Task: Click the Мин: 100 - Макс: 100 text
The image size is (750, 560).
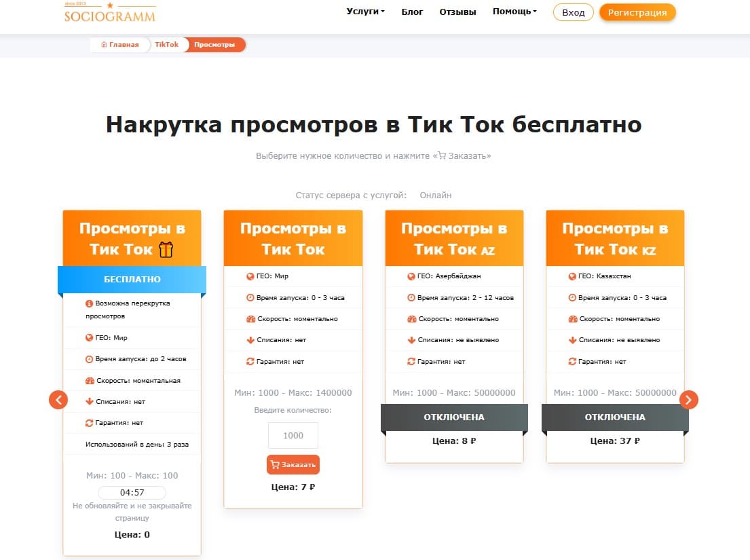Action: pos(132,476)
